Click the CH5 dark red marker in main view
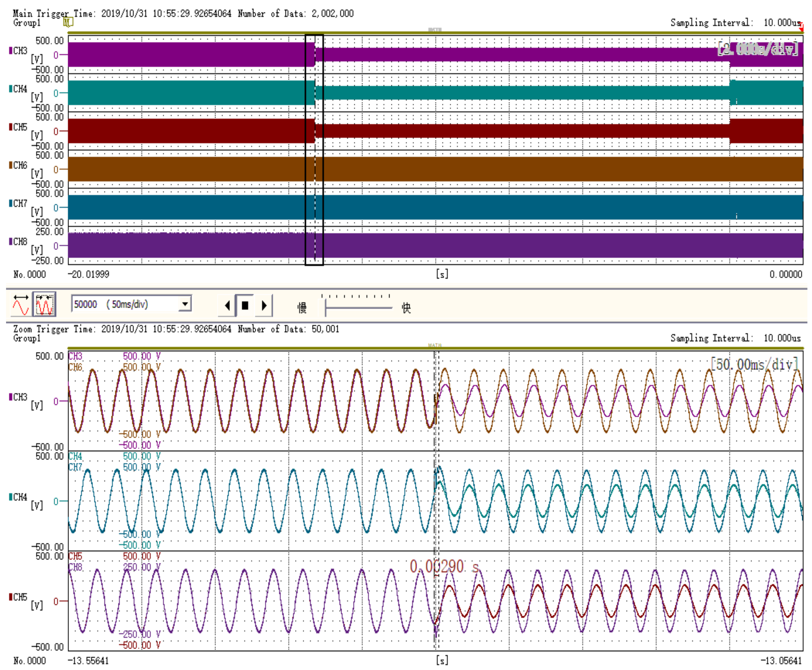Screen dimensions: 812x670 [11, 127]
